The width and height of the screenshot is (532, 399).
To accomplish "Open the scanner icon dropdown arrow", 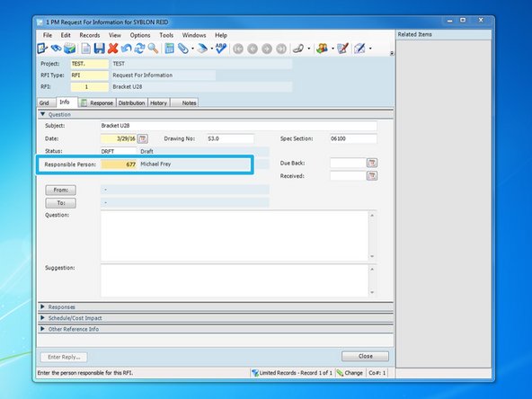I will (212, 49).
